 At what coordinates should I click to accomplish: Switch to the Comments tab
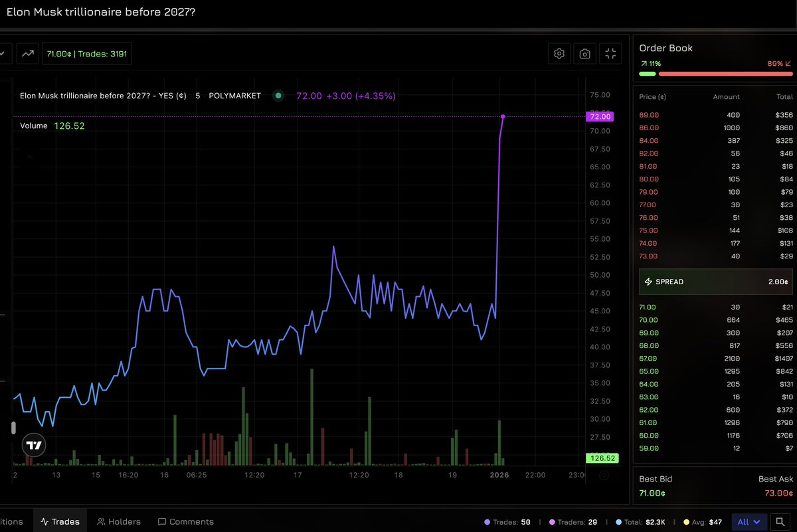click(186, 522)
